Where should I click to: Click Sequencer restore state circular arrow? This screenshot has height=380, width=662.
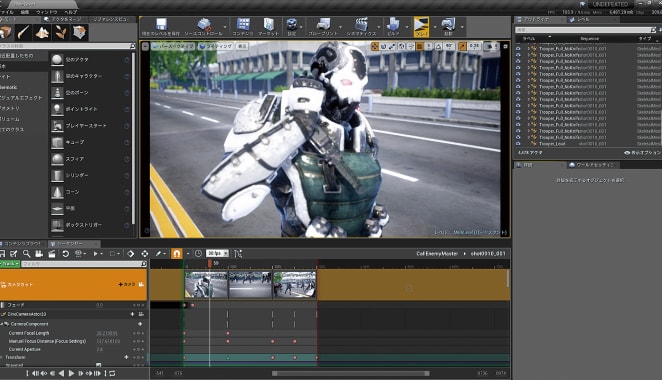[65, 253]
